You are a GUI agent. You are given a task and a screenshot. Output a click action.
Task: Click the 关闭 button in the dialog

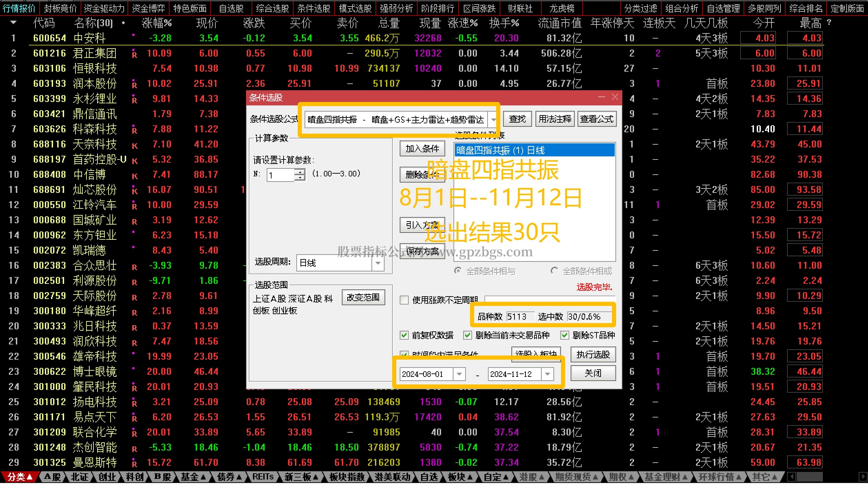pos(593,373)
